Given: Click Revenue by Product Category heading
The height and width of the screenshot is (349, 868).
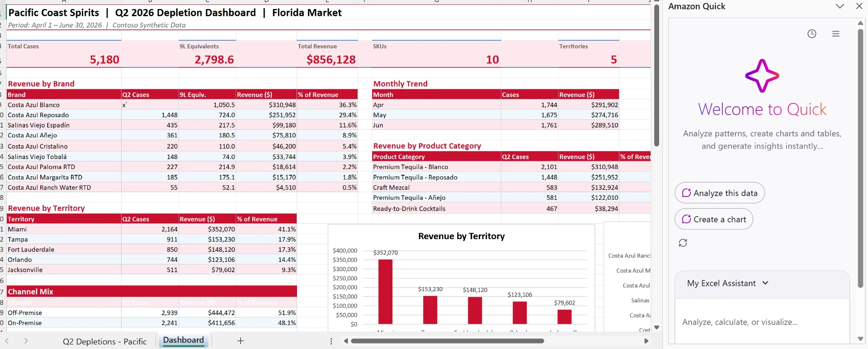Looking at the screenshot, I should point(427,146).
